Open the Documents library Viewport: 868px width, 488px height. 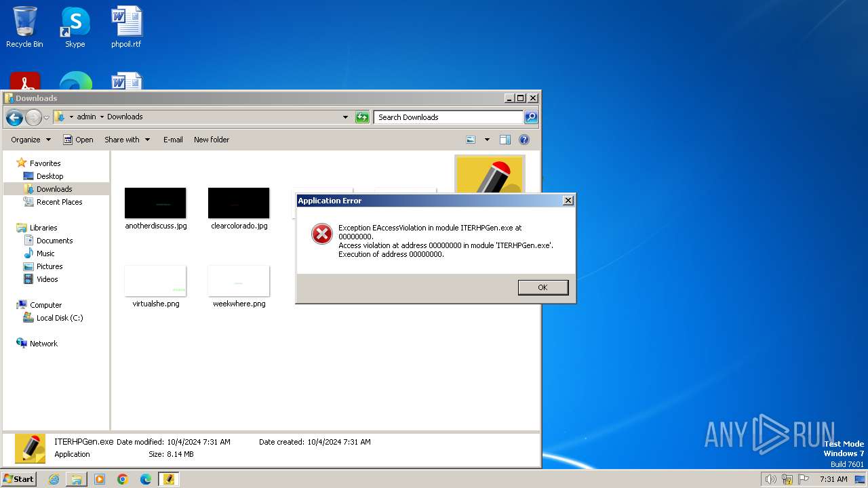(54, 241)
